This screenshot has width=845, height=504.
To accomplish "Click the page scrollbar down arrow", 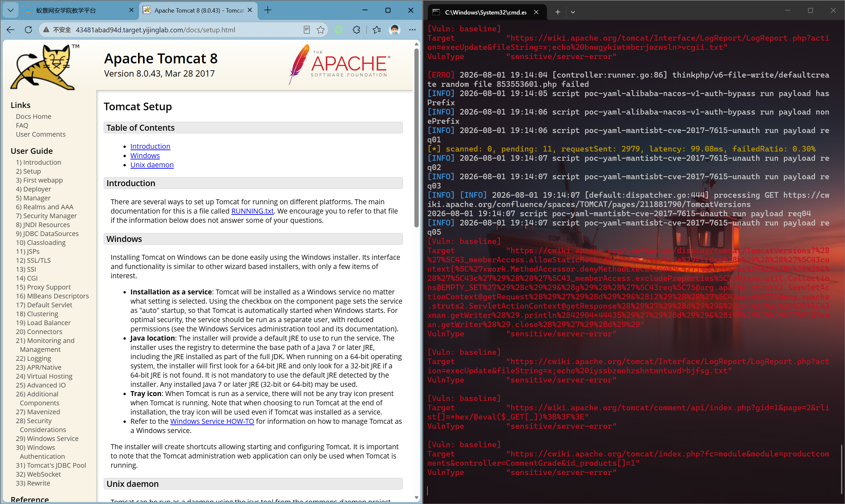I will pyautogui.click(x=416, y=497).
